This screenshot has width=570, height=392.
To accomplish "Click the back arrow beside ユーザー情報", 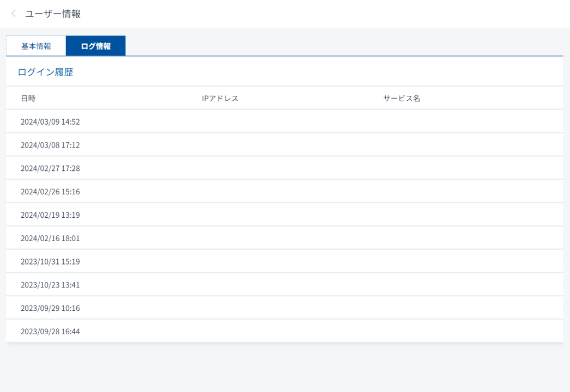I will click(14, 14).
